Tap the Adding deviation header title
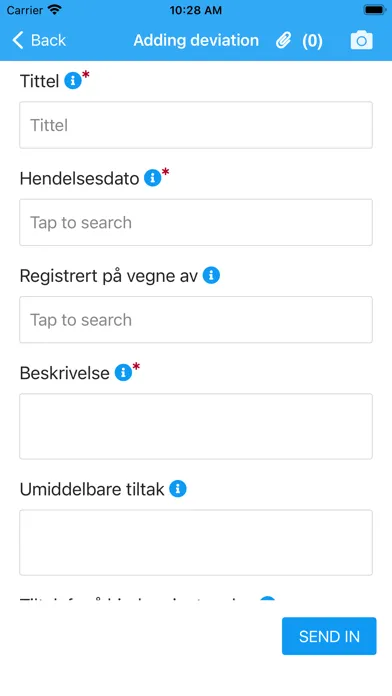 pos(196,40)
